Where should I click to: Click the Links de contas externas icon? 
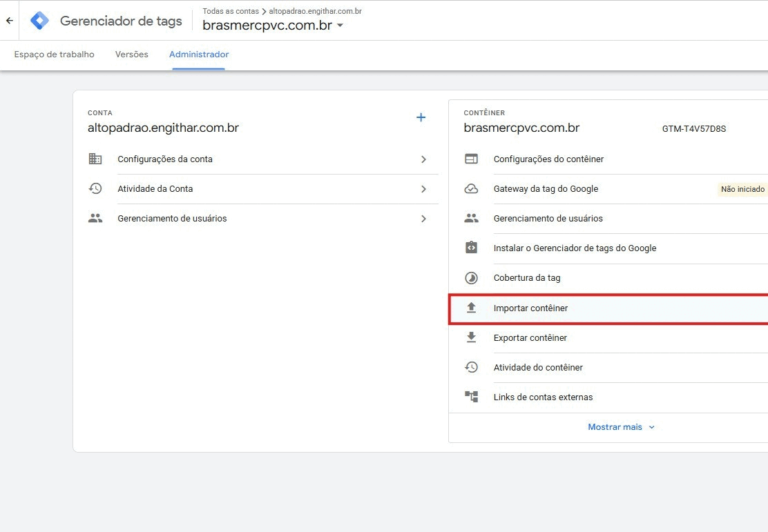(472, 397)
